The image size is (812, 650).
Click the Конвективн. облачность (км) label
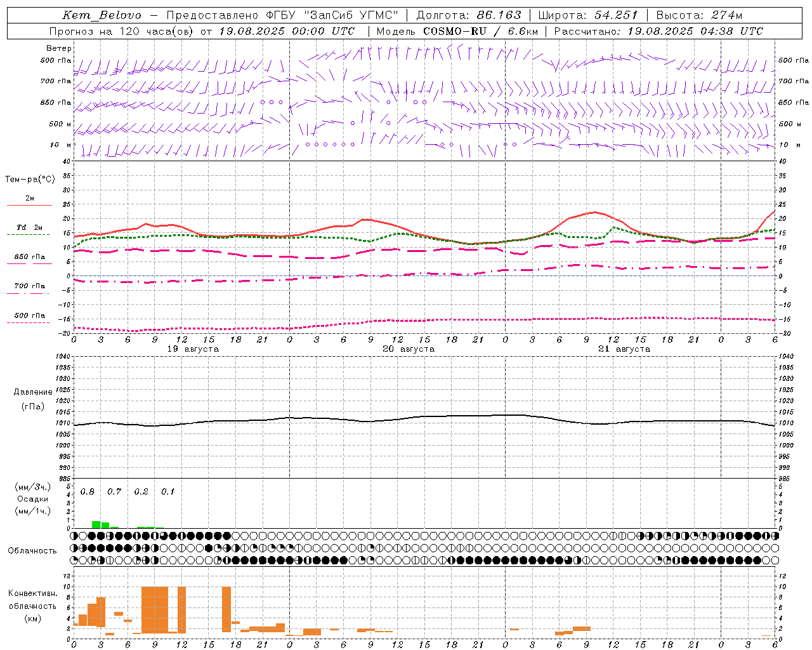click(x=32, y=606)
